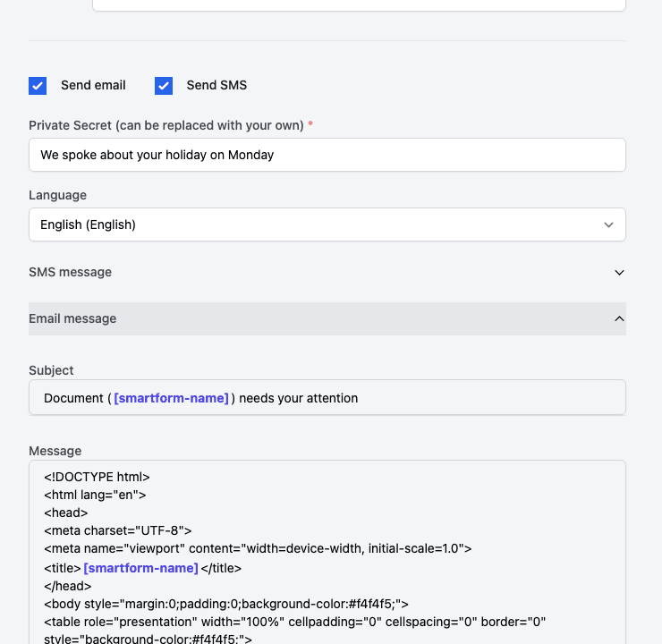This screenshot has width=662, height=644.
Task: Collapse the Email message section
Action: coord(327,318)
